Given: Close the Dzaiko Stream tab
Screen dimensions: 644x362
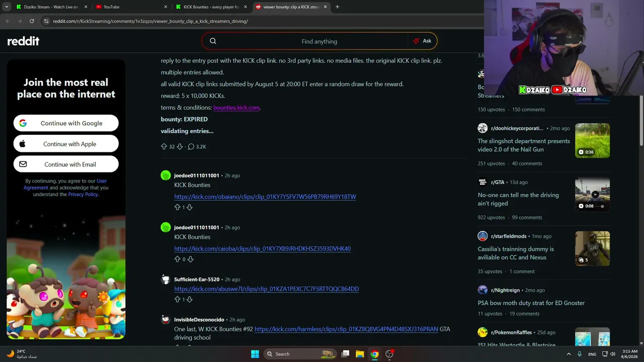Looking at the screenshot, I should [x=86, y=7].
